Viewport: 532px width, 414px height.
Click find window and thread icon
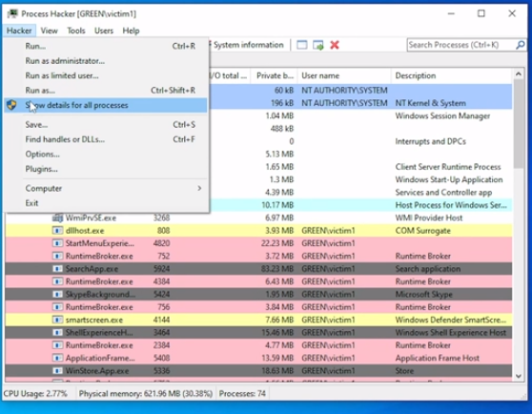pyautogui.click(x=318, y=45)
